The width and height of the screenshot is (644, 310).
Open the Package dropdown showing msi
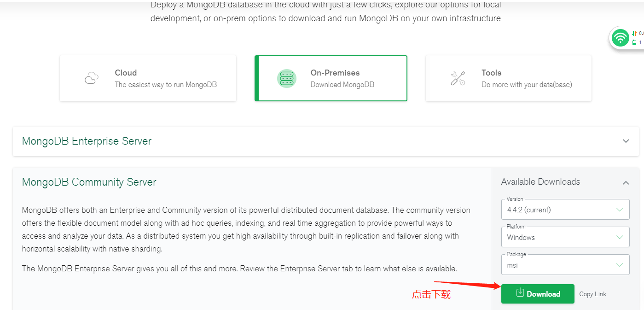click(x=565, y=264)
